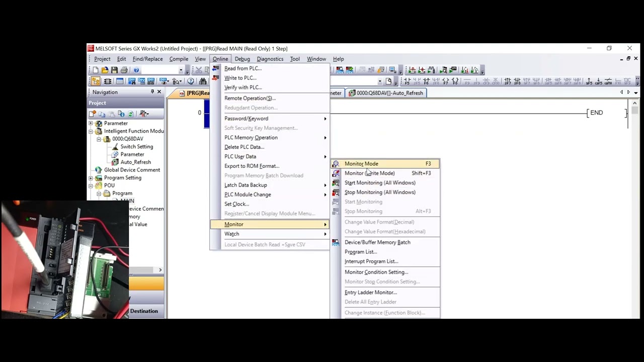Screen dimensions: 644x362
Task: Open the PLC User Data submenu
Action: tap(270, 156)
